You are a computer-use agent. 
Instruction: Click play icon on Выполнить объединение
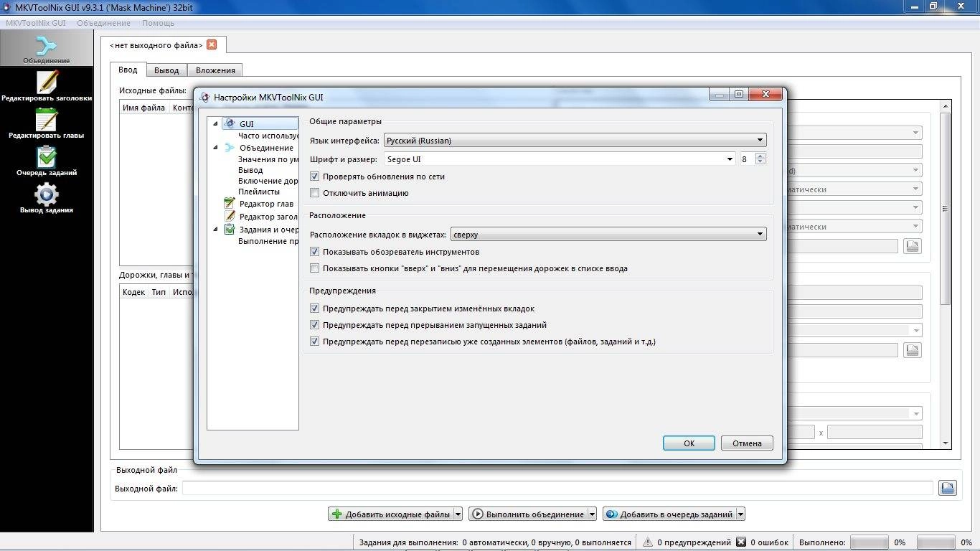tap(478, 514)
